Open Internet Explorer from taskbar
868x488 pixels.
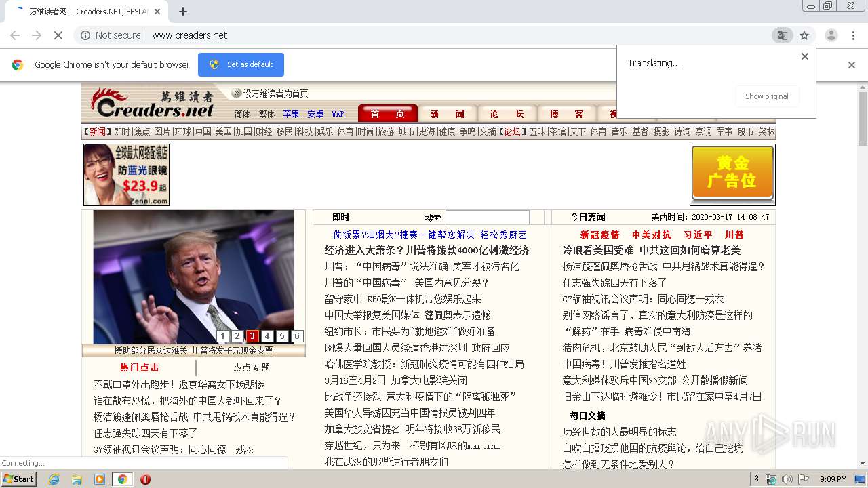pos(54,479)
